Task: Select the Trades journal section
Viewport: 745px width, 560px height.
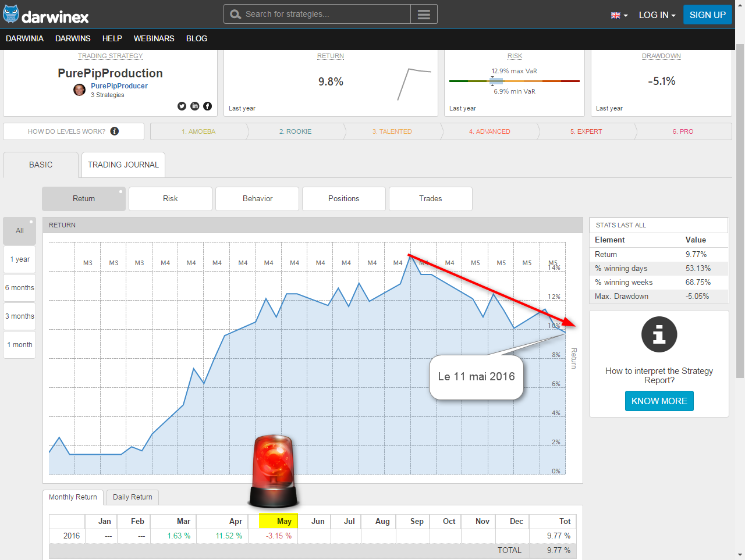Action: (431, 199)
